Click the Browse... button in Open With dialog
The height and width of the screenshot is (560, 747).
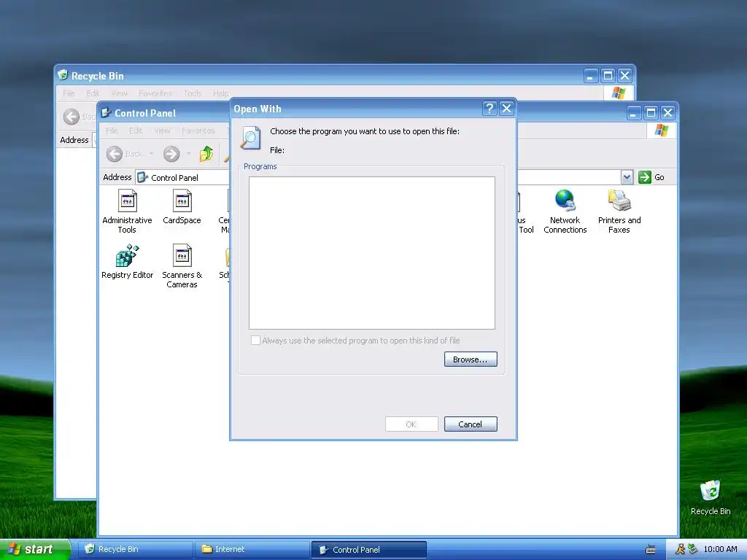[x=471, y=359]
